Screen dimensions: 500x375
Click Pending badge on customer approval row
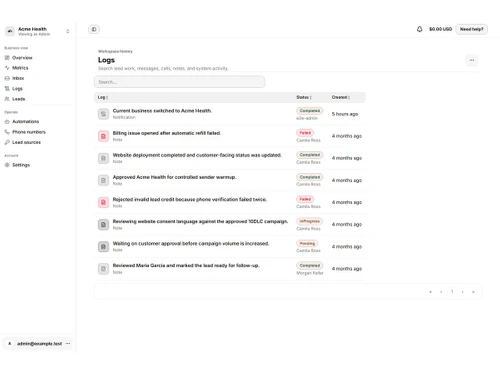point(307,243)
